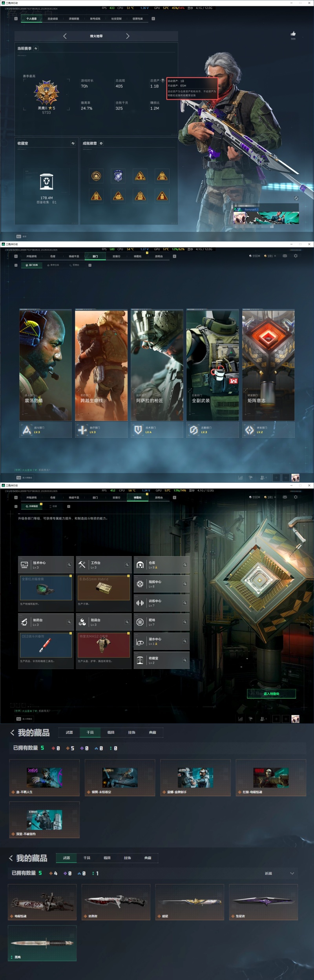Click the 6.8x51mm Hybrid ammo item
This screenshot has width=314, height=980.
point(104,587)
